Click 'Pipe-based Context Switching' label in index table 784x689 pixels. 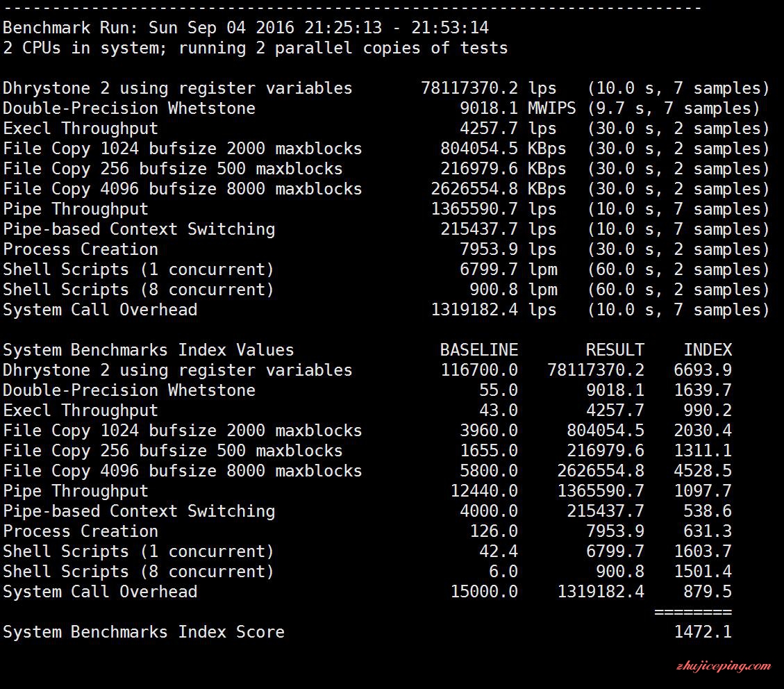139,511
